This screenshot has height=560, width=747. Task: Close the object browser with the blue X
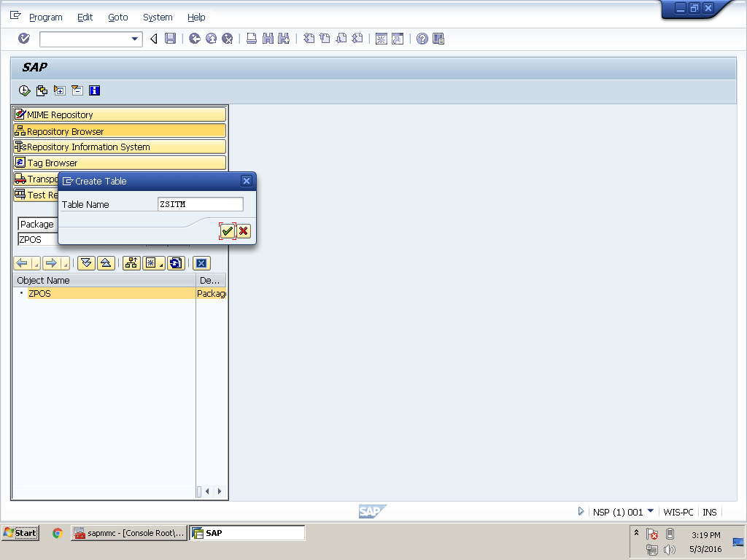(x=201, y=263)
